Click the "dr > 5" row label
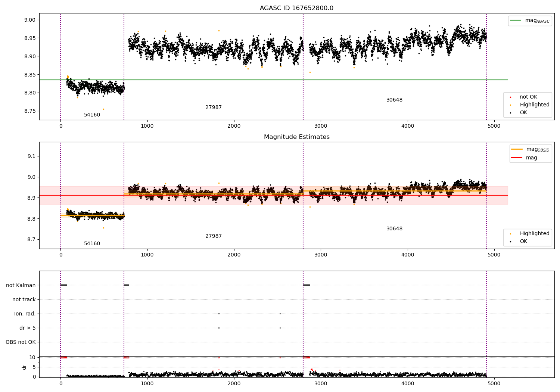This screenshot has height=392, width=560. 28,328
